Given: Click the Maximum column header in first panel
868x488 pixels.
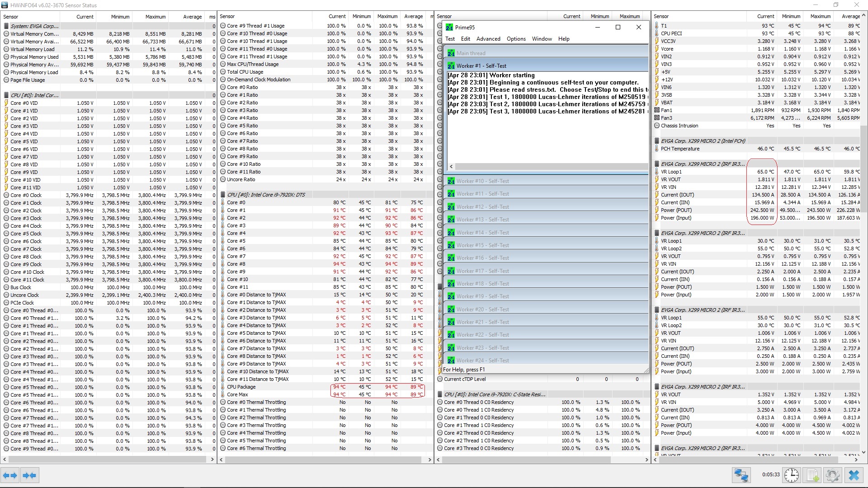Looking at the screenshot, I should point(155,17).
